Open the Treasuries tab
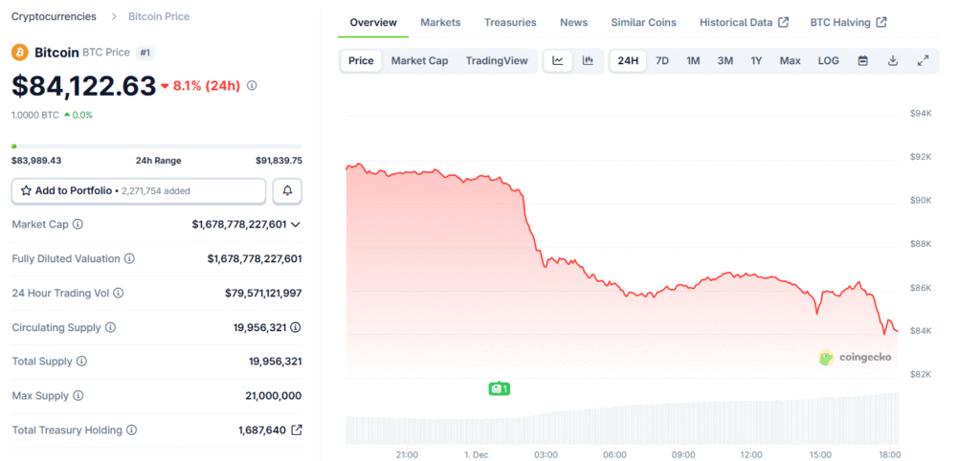The image size is (980, 461). [x=510, y=23]
